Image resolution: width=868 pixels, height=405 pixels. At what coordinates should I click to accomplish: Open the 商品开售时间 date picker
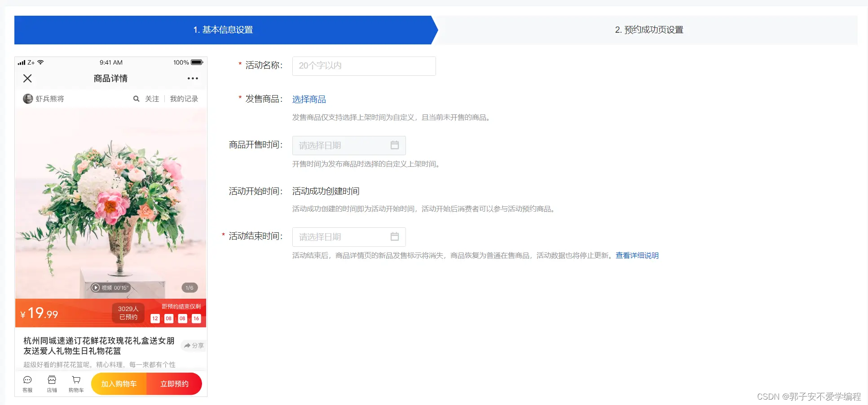(349, 145)
